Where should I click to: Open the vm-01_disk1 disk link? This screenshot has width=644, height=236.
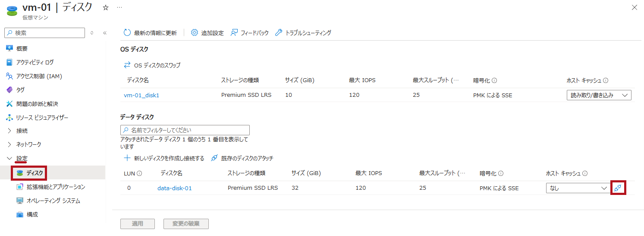coord(141,95)
